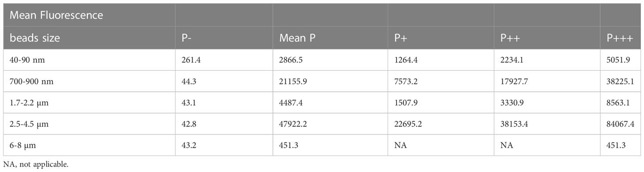Screen dimensions: 644x172
Task: Select the 'P++' column header
Action: tap(509, 38)
